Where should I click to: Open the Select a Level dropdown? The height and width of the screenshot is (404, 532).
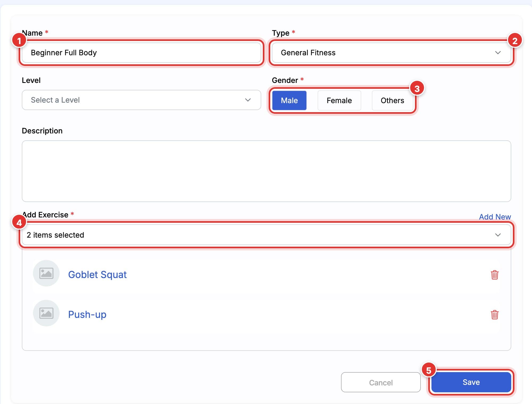[x=141, y=100]
